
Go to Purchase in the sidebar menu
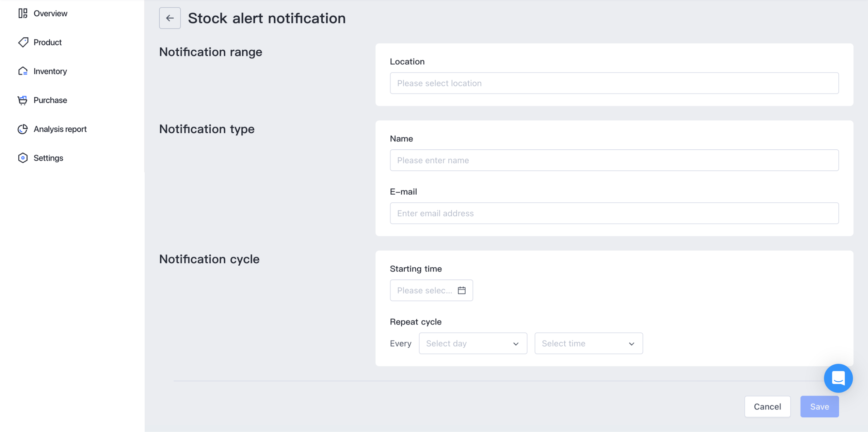pos(50,100)
